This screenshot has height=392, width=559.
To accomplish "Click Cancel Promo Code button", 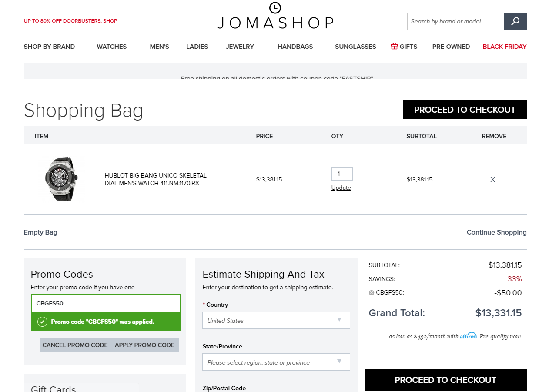I will point(75,345).
